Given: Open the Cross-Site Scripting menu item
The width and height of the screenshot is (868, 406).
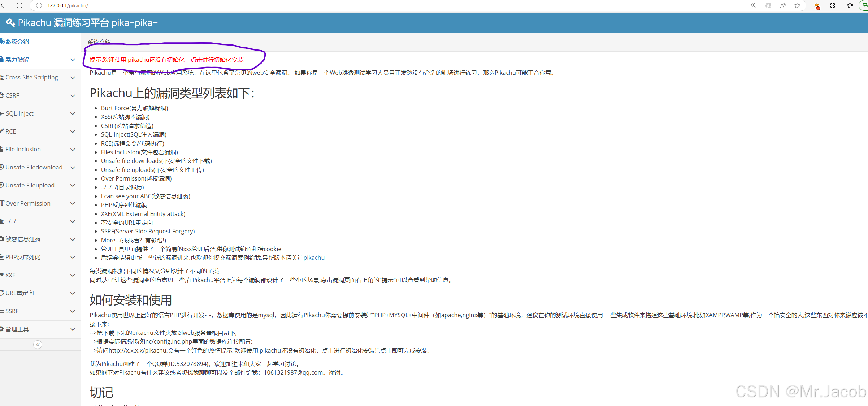Looking at the screenshot, I should 32,78.
